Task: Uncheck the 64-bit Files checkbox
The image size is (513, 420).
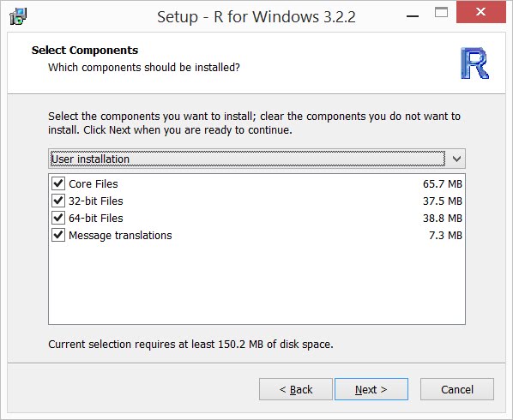Action: 58,218
